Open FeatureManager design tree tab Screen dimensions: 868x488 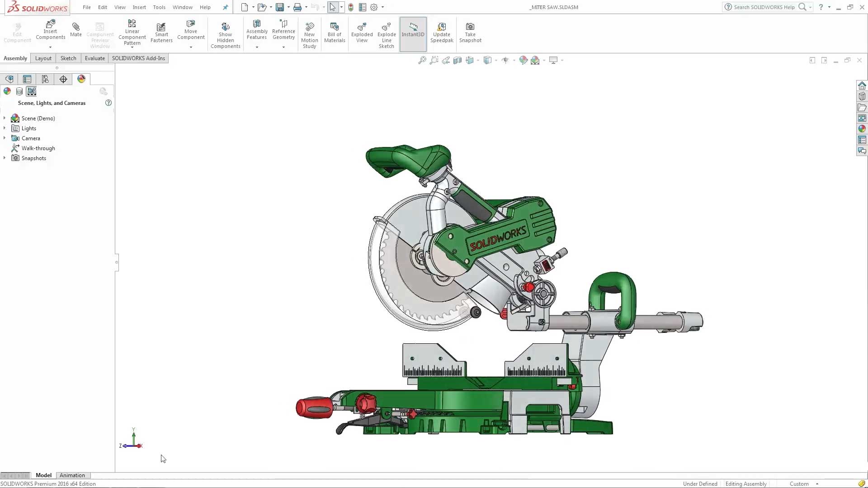point(9,79)
